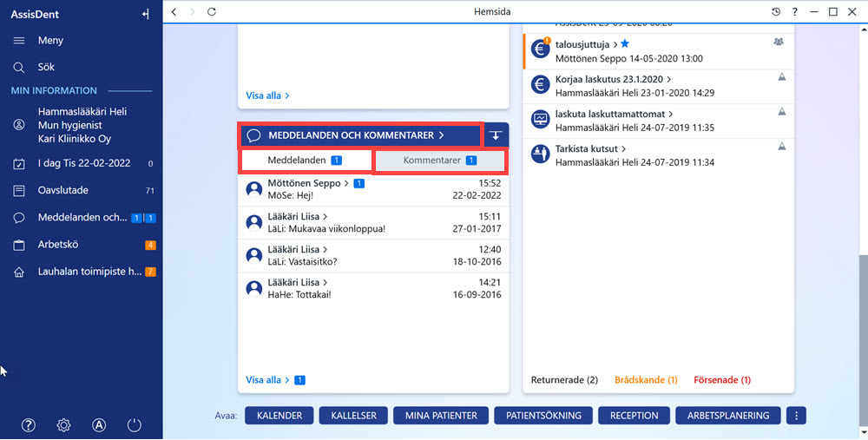Open the message 'HaHe: Tottakai!'
Viewport: 868px width, 440px height.
coord(373,288)
